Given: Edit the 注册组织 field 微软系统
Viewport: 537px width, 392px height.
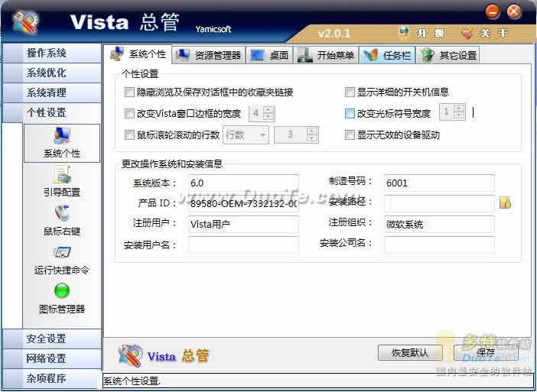Looking at the screenshot, I should pyautogui.click(x=439, y=225).
